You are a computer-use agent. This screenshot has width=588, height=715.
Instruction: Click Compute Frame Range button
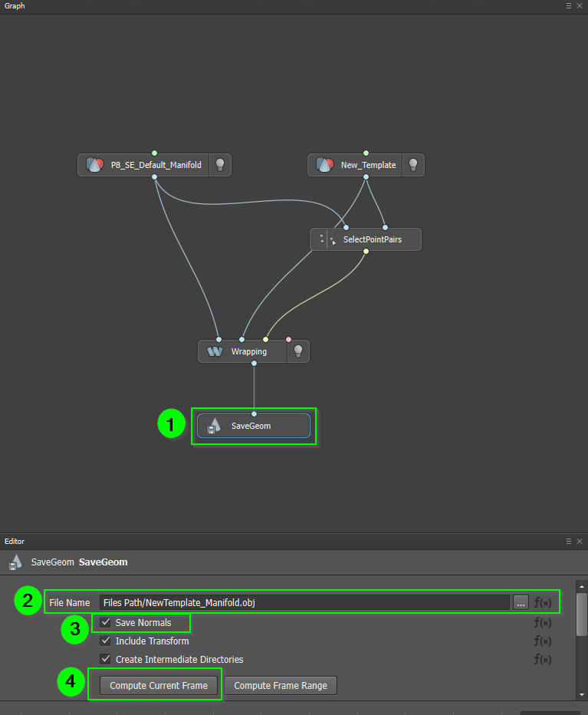click(281, 685)
